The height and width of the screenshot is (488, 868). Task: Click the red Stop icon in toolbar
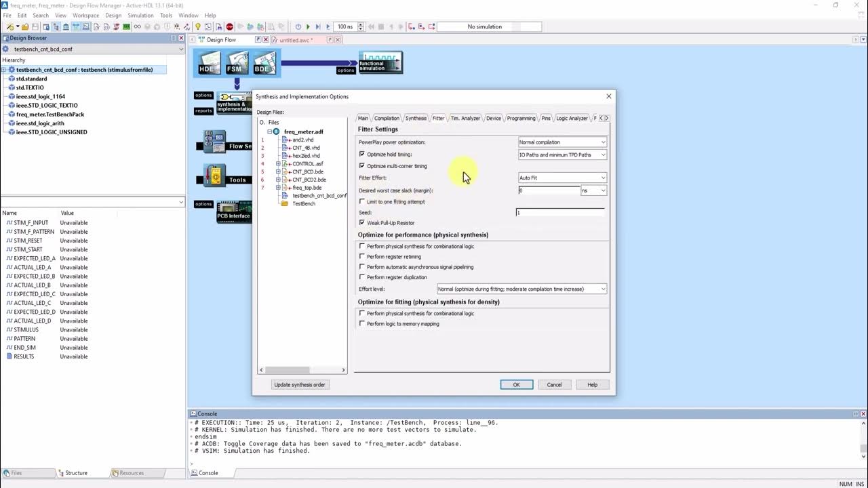point(229,27)
